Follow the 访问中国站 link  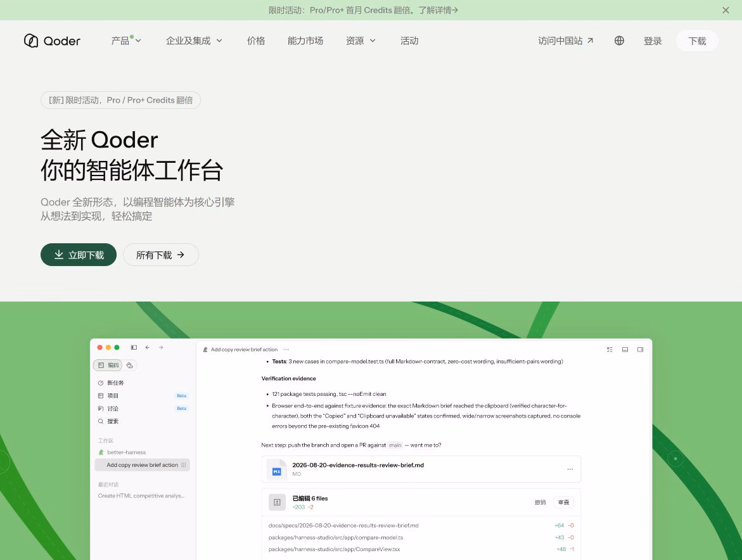(x=565, y=41)
